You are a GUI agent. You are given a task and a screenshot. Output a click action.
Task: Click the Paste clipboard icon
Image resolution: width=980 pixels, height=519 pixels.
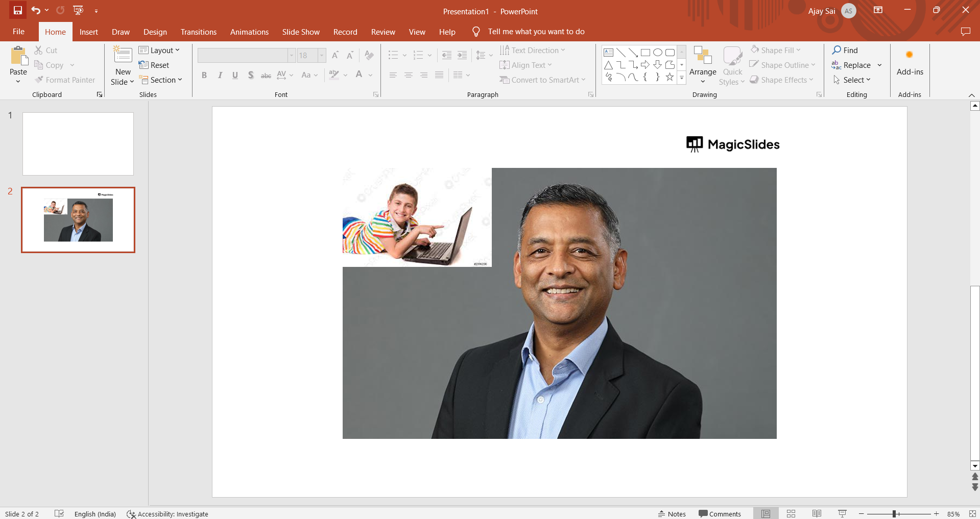(18, 56)
